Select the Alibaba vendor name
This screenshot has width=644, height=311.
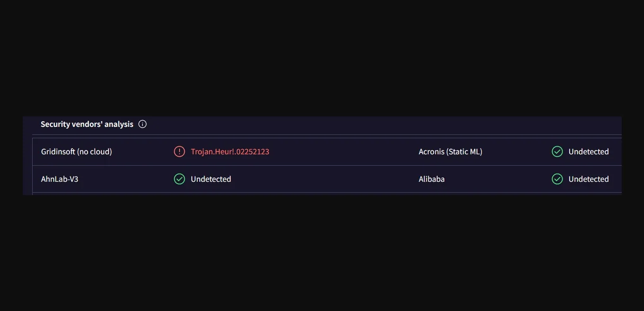[431, 179]
